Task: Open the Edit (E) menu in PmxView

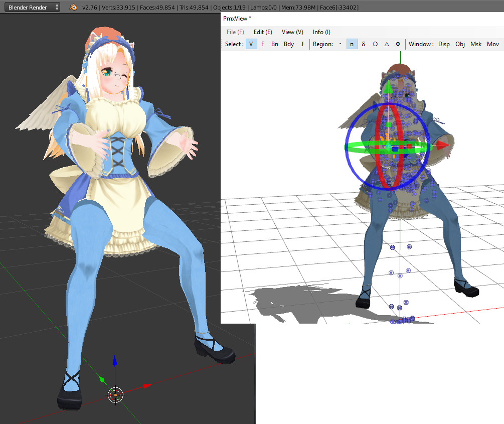Action: (263, 32)
